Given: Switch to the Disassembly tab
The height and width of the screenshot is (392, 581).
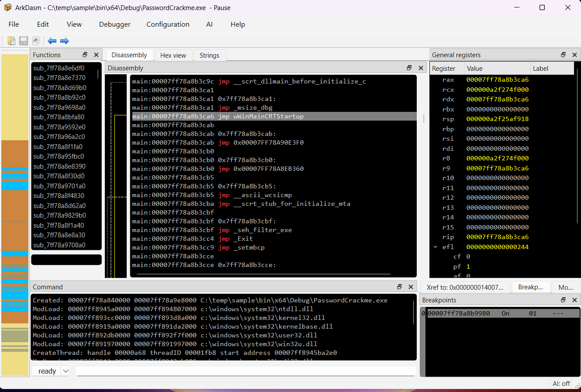Looking at the screenshot, I should (129, 55).
